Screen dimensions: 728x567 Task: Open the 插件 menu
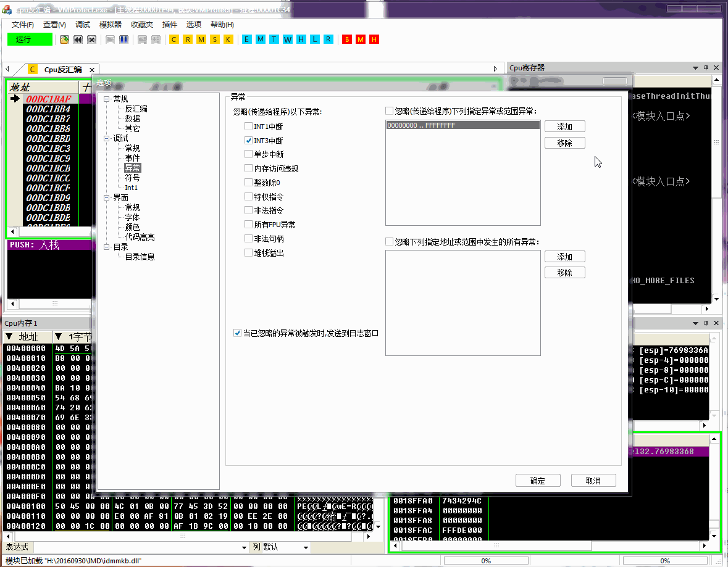(169, 25)
